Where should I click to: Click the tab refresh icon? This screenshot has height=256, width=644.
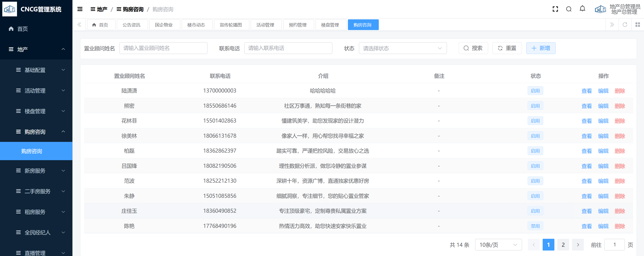(624, 25)
